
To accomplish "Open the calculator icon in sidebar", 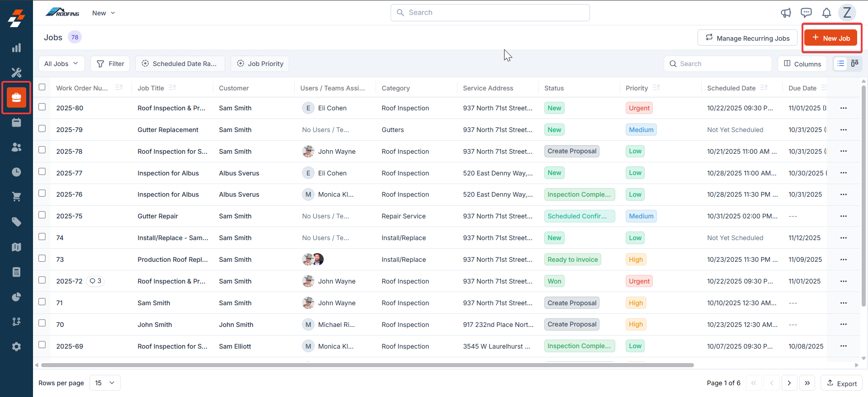I will [16, 272].
